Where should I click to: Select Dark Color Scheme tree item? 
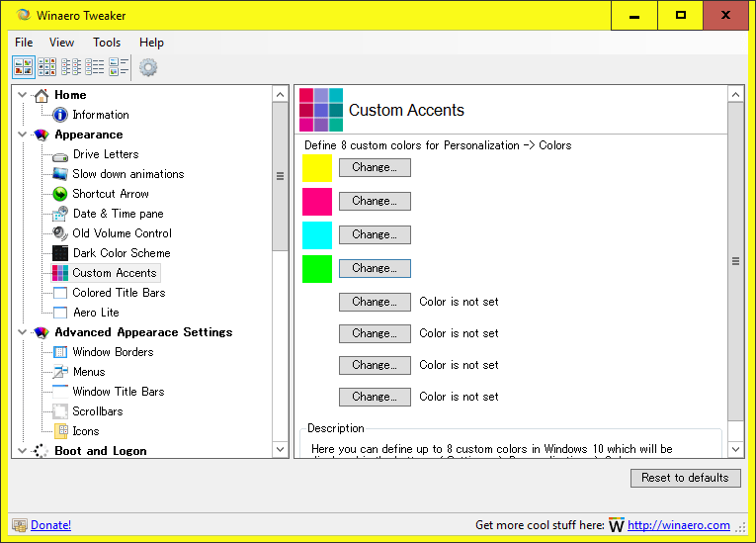(122, 253)
